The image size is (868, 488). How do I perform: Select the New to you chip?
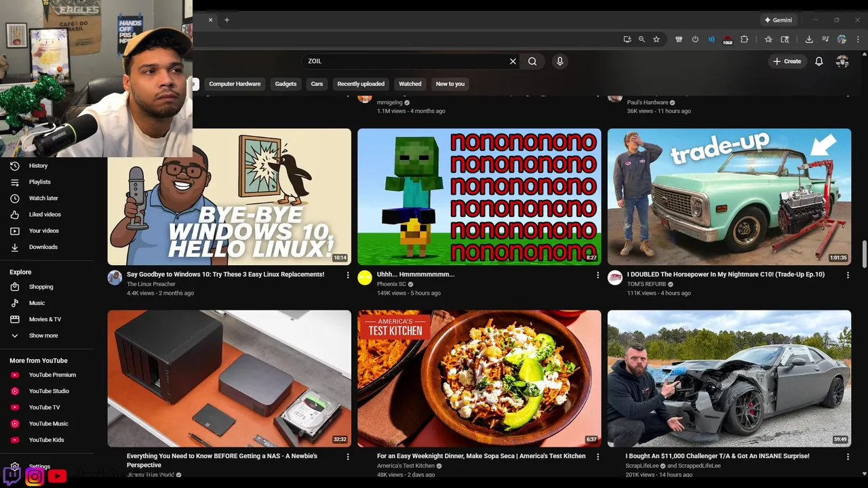[450, 84]
